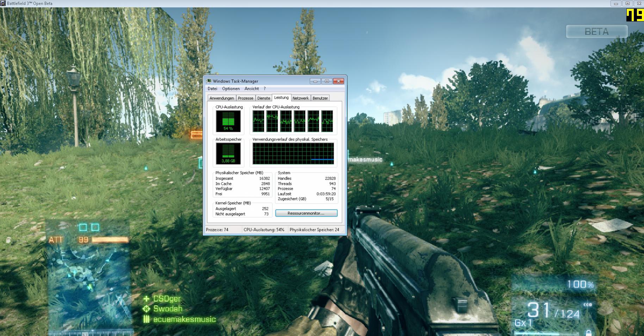Click the 31 / 124 ammo counter
Image resolution: width=644 pixels, height=336 pixels.
pos(553,311)
